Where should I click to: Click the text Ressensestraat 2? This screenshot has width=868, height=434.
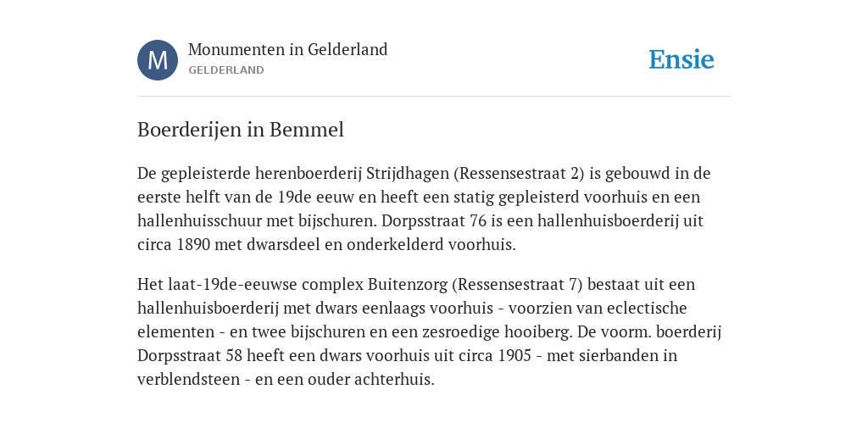pyautogui.click(x=519, y=174)
